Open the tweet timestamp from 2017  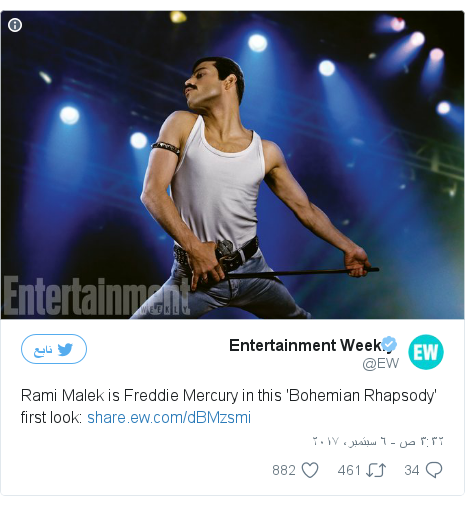(x=378, y=441)
